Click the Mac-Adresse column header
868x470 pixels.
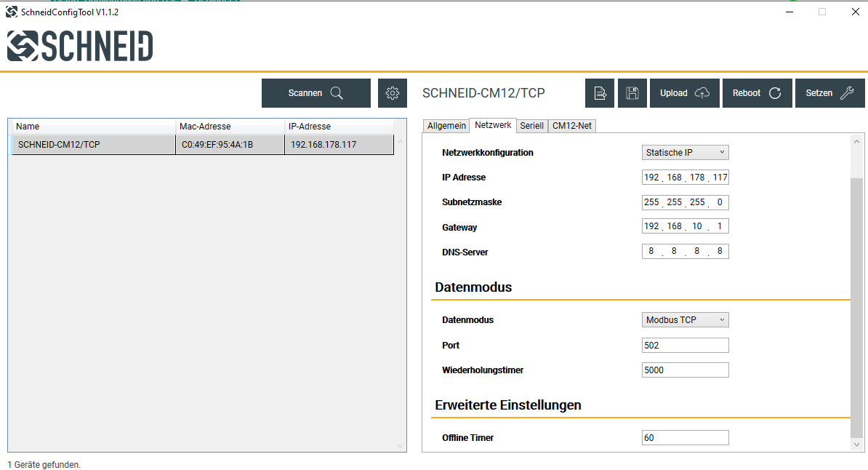[x=230, y=127]
